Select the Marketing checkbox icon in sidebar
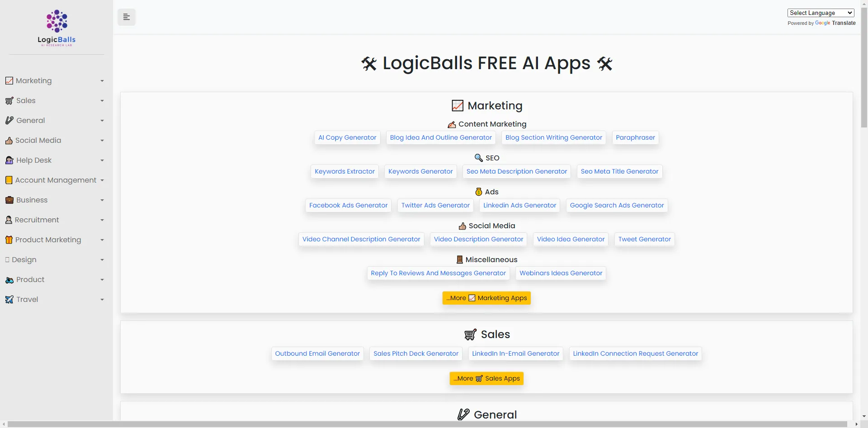 point(9,80)
